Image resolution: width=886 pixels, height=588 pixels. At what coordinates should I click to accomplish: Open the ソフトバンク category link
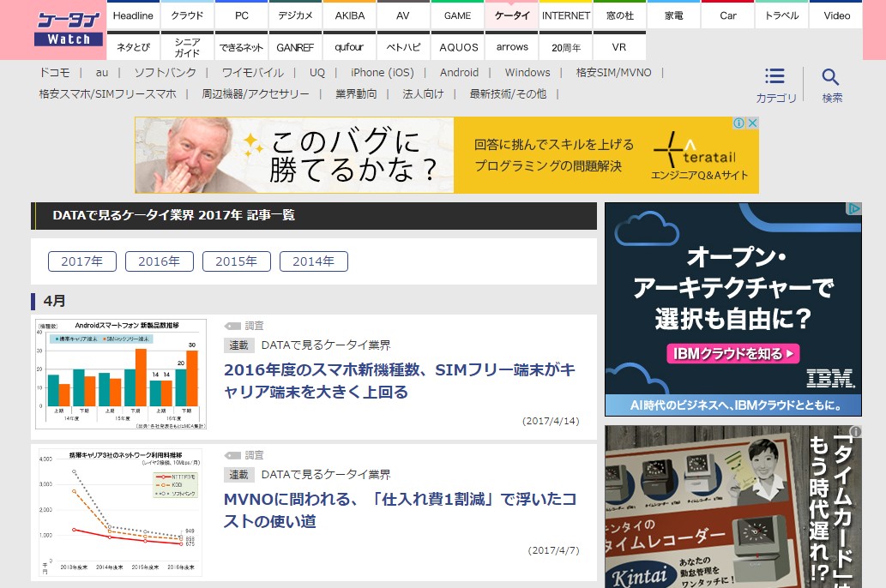point(165,72)
